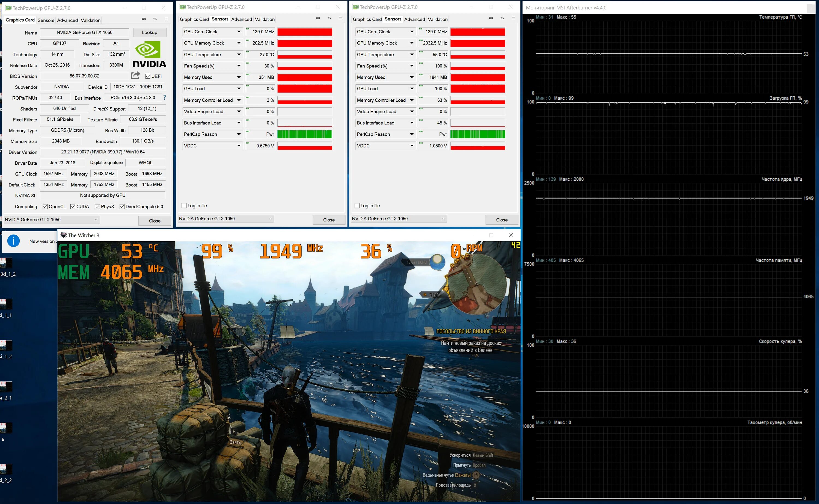Click Bus Interface question mark icon
This screenshot has width=819, height=504.
click(x=165, y=98)
